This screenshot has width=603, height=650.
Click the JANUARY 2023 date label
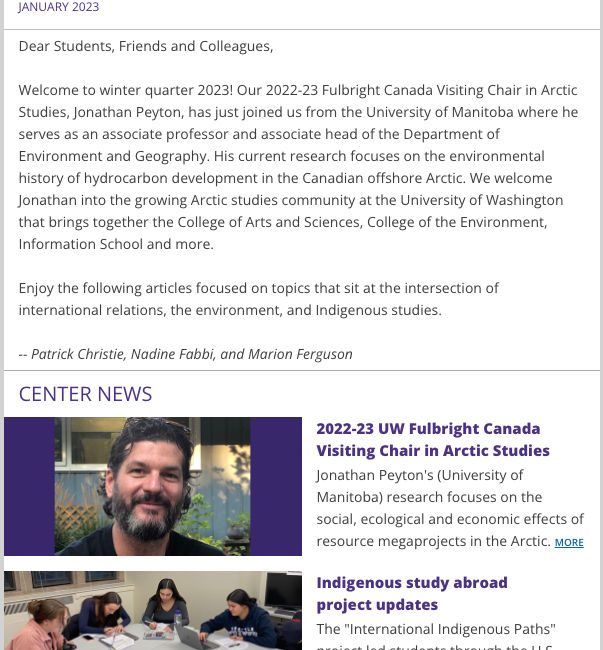point(58,7)
